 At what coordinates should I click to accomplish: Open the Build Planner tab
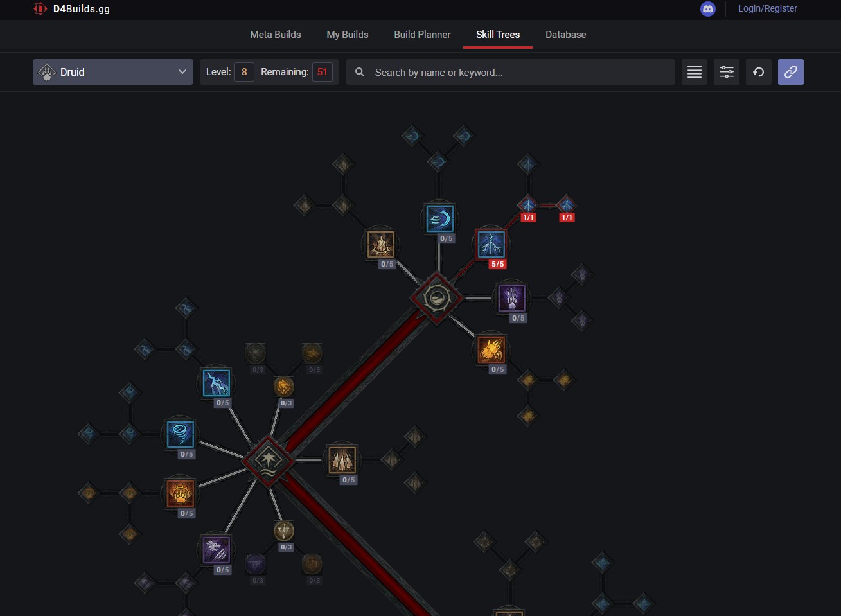tap(422, 35)
